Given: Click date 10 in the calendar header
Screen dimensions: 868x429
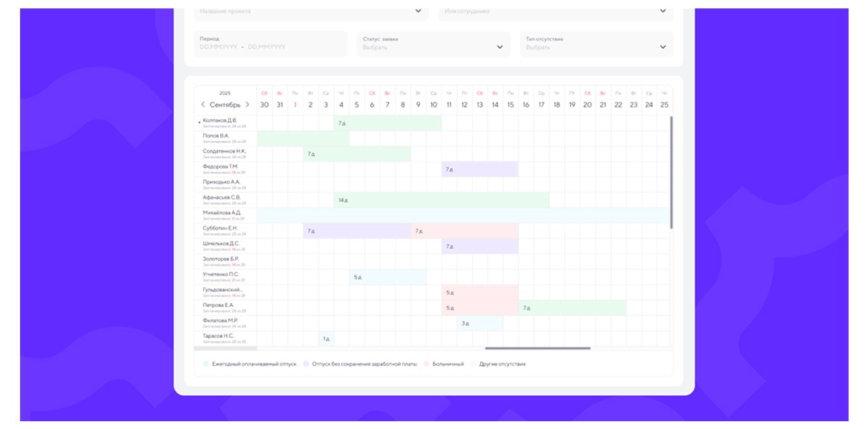Looking at the screenshot, I should click(x=433, y=105).
